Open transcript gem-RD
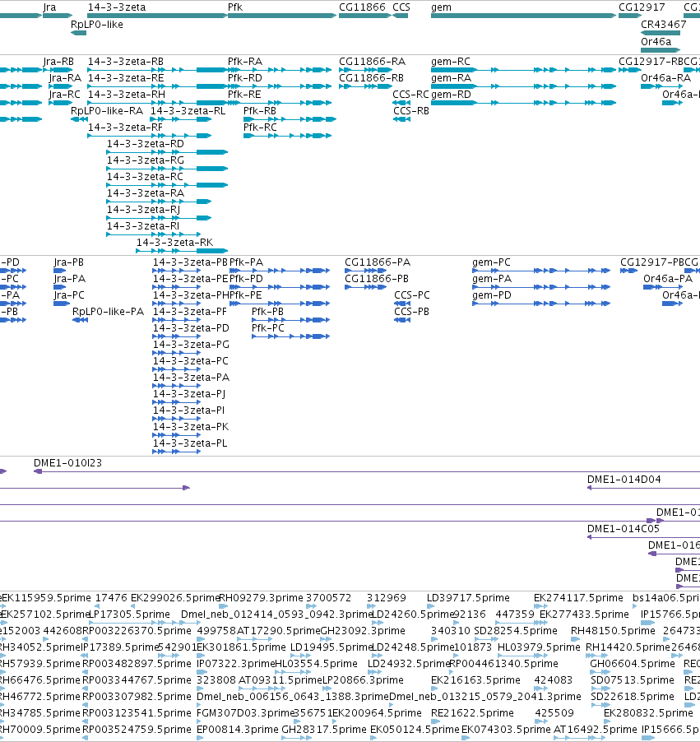The height and width of the screenshot is (742, 700). pos(451,95)
